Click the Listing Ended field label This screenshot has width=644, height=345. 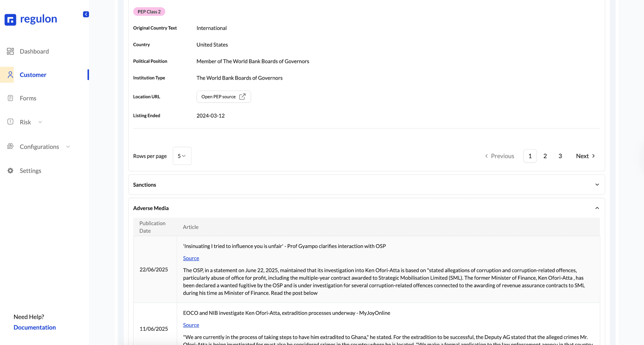147,116
